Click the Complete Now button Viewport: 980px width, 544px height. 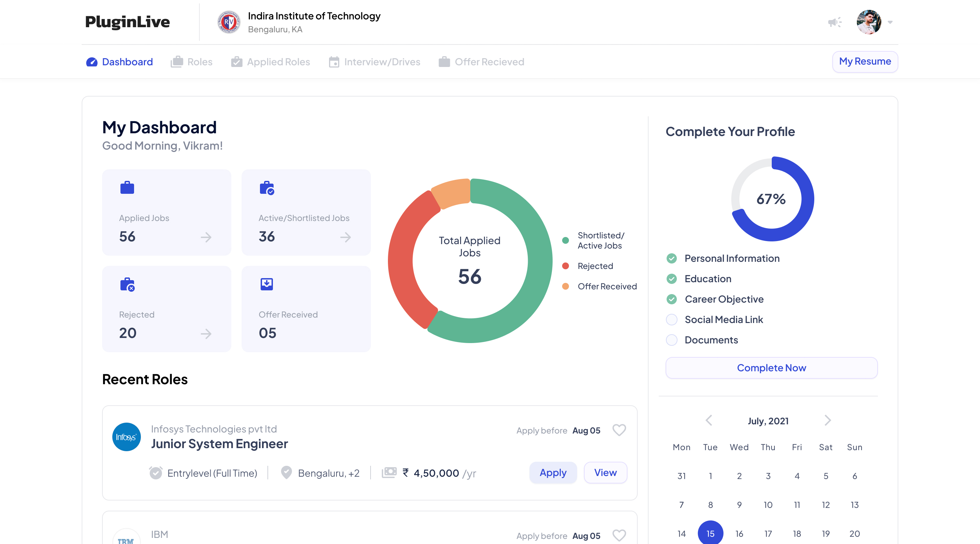771,368
